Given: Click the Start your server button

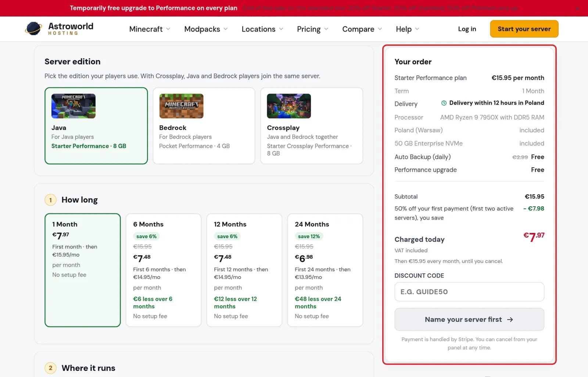Looking at the screenshot, I should pyautogui.click(x=524, y=29).
